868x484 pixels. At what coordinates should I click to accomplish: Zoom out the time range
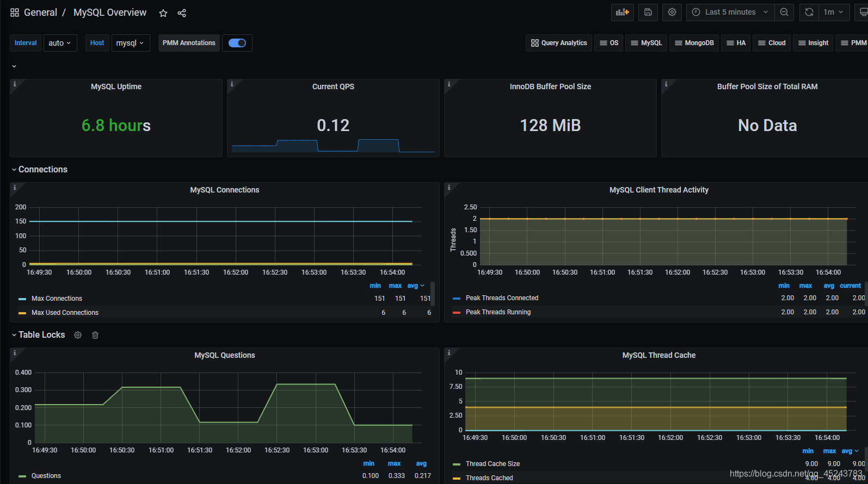pos(784,12)
